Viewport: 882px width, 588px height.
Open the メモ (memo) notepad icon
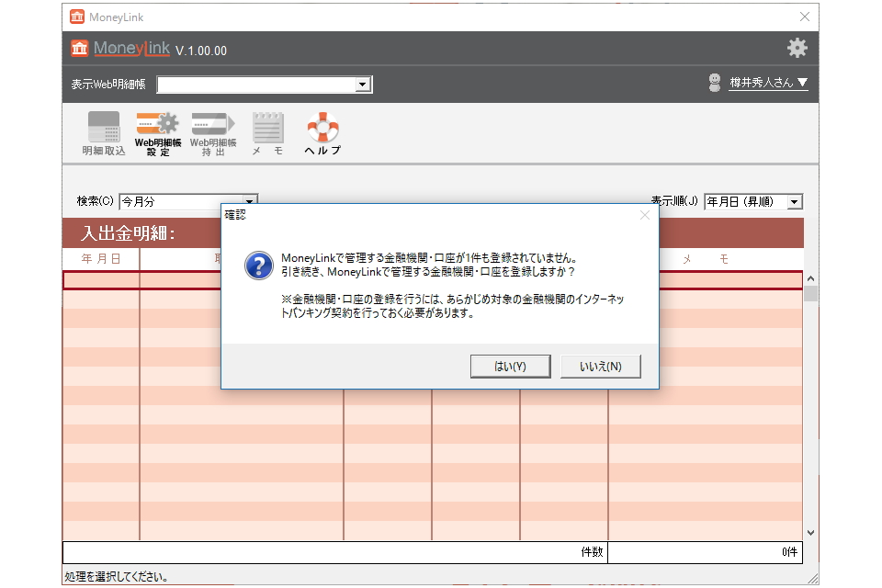(x=266, y=129)
